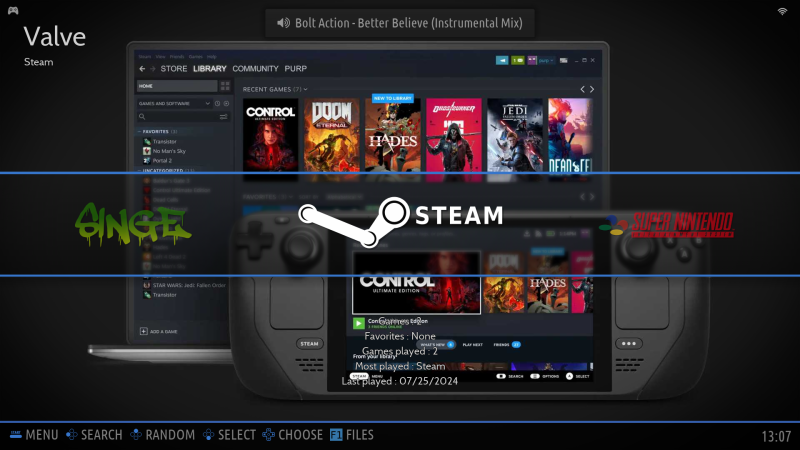This screenshot has height=450, width=800.
Task: Open the Steam system logo in carousel
Action: point(401,222)
